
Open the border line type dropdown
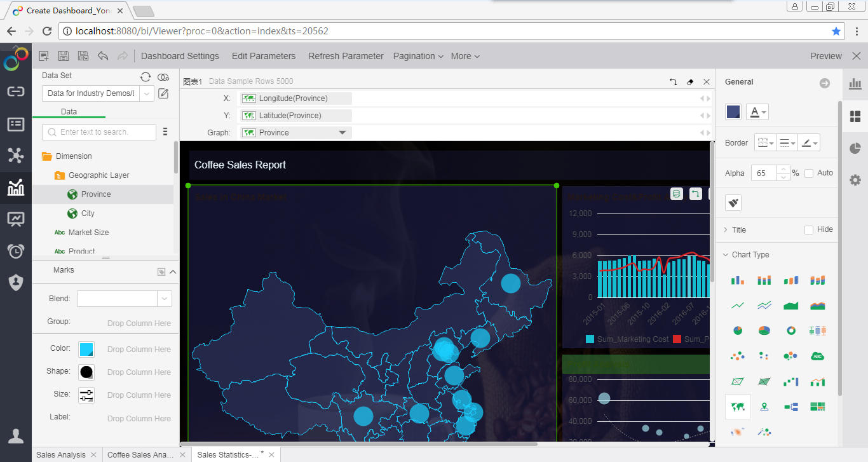787,143
